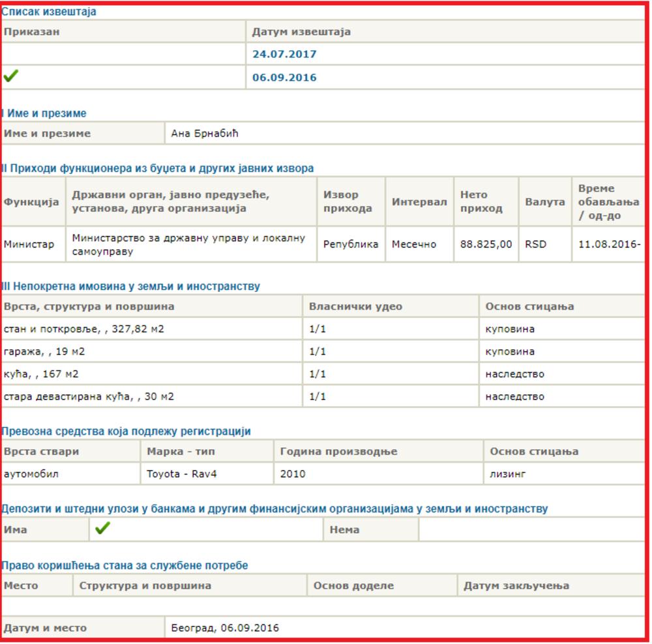Click the net income value 88.825,00
Image resolution: width=652 pixels, height=644 pixels.
pyautogui.click(x=485, y=245)
